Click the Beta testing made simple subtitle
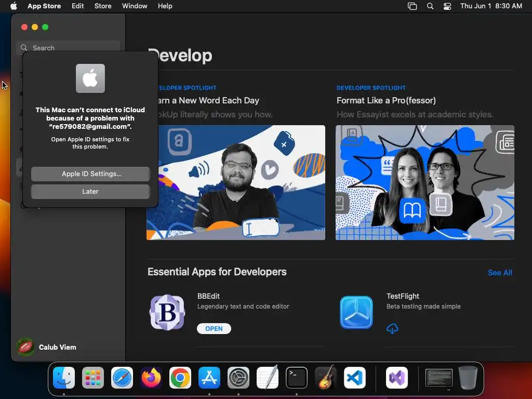The image size is (532, 399). click(423, 307)
